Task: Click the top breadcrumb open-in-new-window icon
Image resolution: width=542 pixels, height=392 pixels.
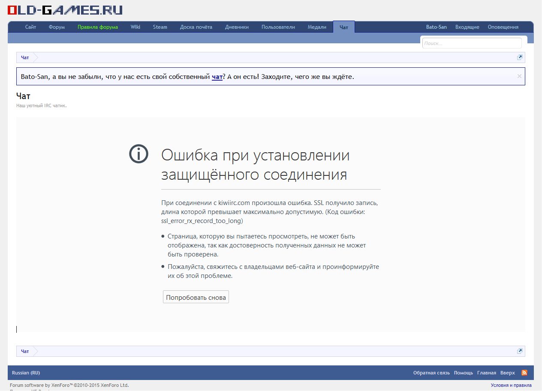Action: tap(520, 57)
